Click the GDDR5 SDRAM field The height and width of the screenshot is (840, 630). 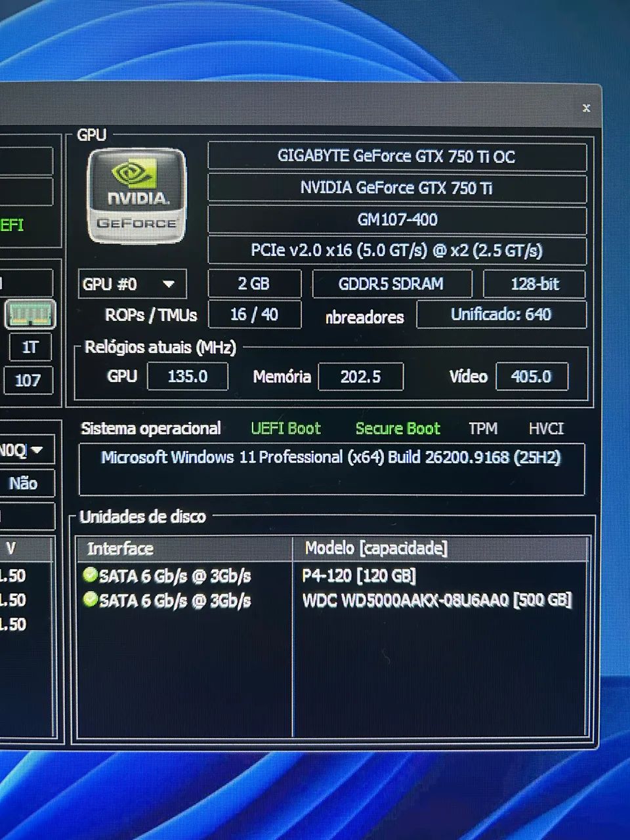coord(392,283)
